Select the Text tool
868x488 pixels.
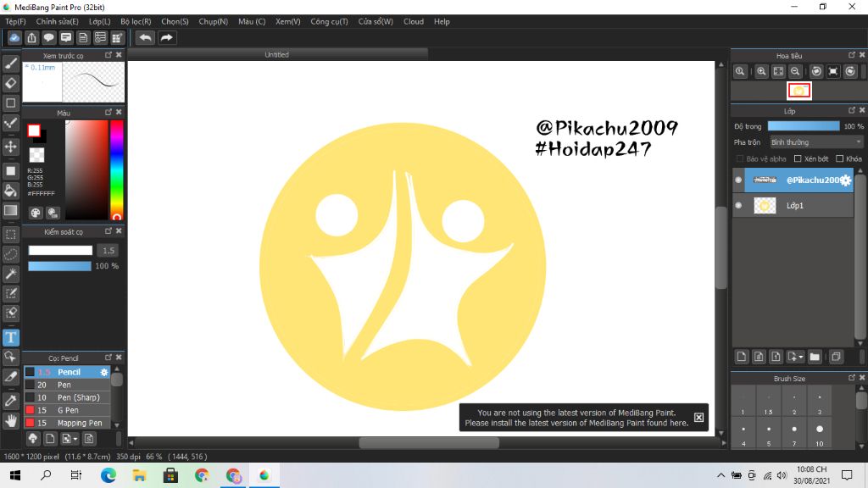click(10, 337)
